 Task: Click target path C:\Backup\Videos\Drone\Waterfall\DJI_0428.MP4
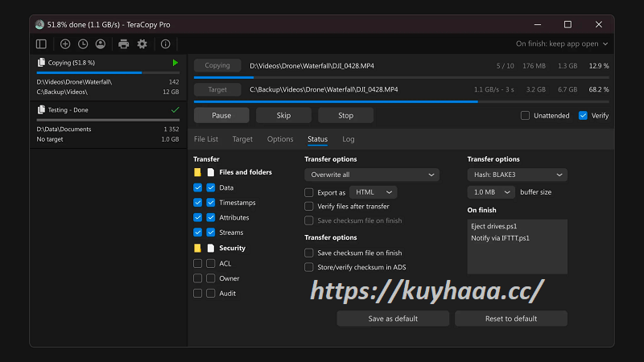point(324,89)
